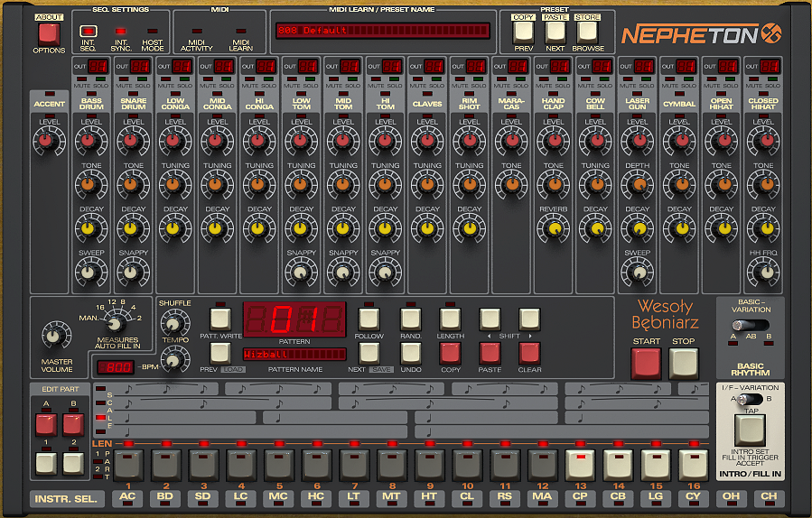Click the Undo button
This screenshot has width=812, height=518.
pyautogui.click(x=411, y=353)
